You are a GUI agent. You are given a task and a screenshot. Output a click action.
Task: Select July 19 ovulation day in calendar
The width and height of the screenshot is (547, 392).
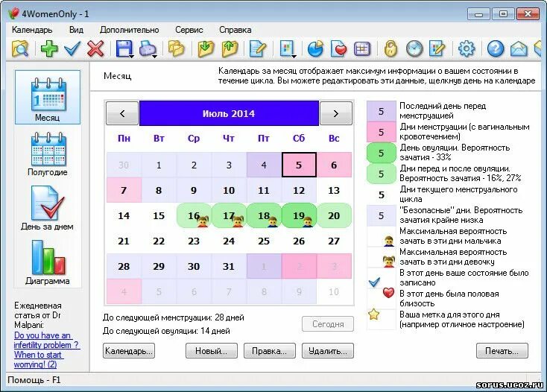(299, 215)
